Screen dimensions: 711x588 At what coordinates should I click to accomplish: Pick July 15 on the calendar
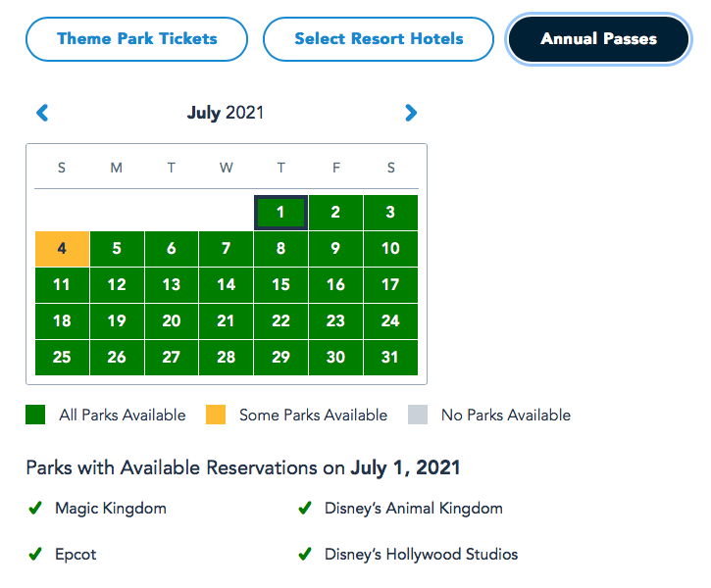tap(280, 285)
